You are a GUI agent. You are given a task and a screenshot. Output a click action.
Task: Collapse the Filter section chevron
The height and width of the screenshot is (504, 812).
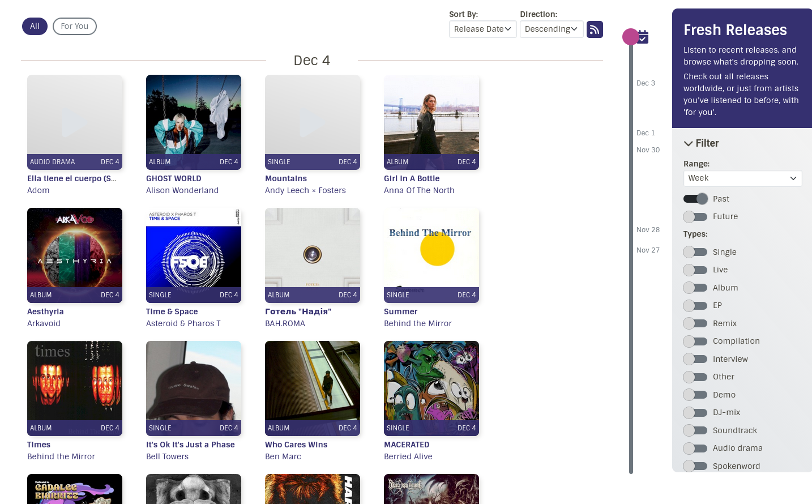688,144
